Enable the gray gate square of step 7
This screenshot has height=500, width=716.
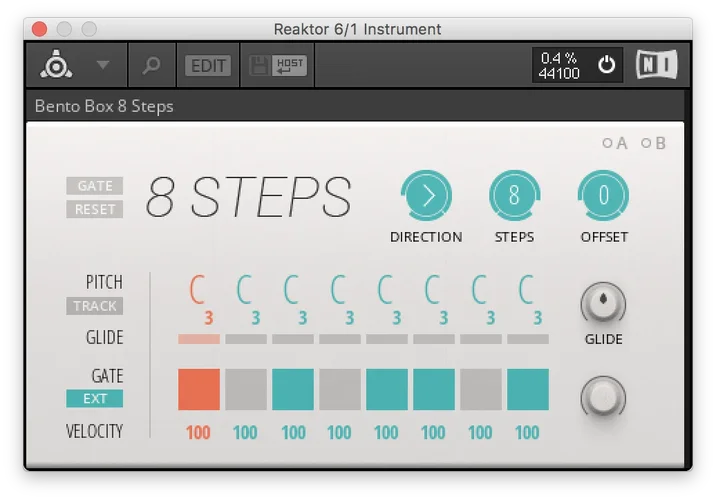[481, 389]
